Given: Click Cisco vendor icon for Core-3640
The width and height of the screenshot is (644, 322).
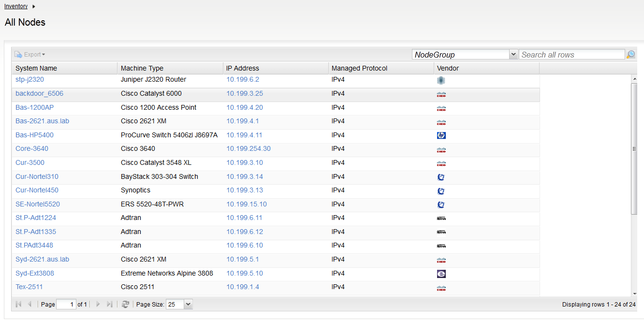Looking at the screenshot, I should tap(441, 150).
